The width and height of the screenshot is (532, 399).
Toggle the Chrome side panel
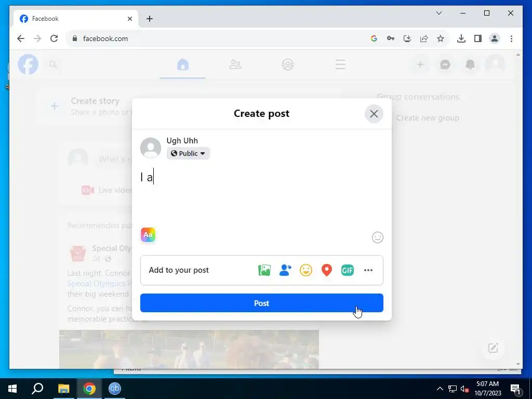478,38
